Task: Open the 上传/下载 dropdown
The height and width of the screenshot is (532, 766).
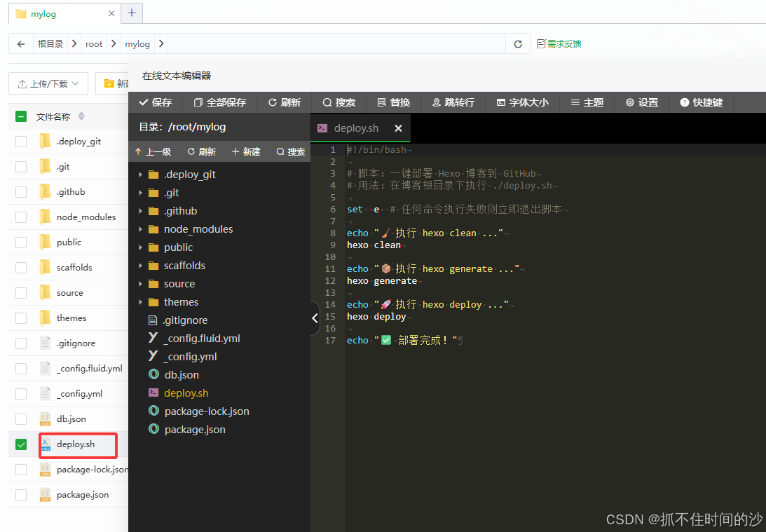Action: 48,83
